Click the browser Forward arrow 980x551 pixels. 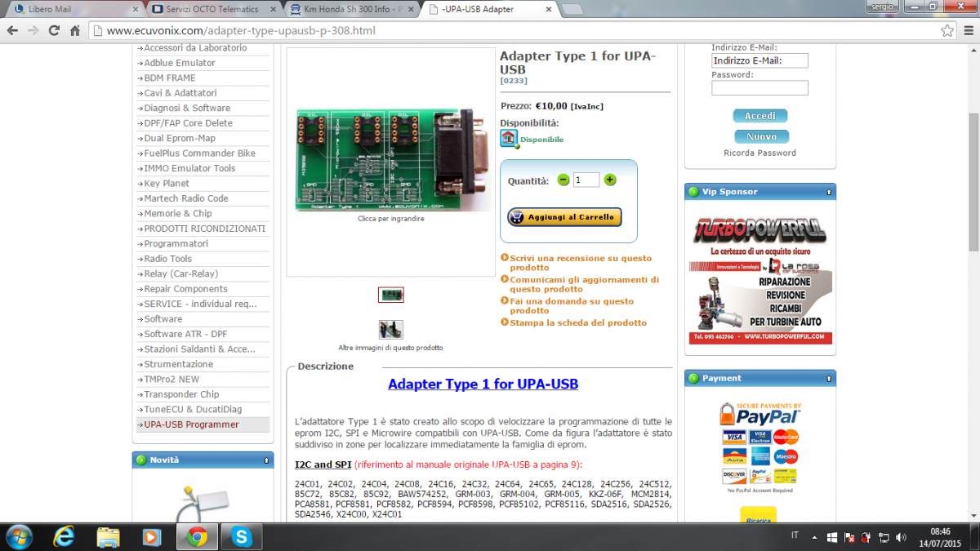point(33,30)
